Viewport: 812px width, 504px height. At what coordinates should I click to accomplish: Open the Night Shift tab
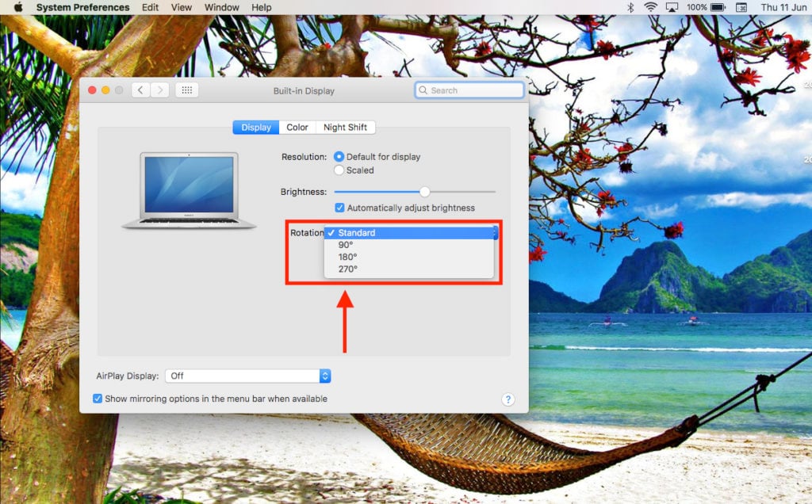coord(346,127)
